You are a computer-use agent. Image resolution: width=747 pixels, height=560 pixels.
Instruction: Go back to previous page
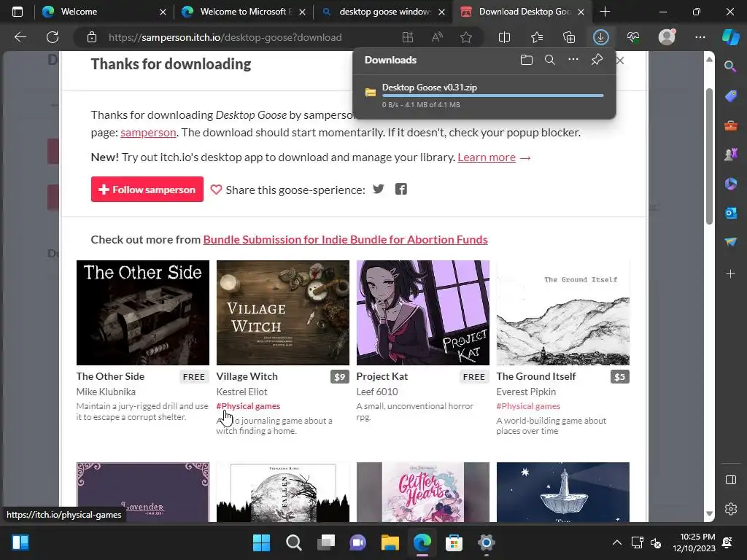click(20, 37)
